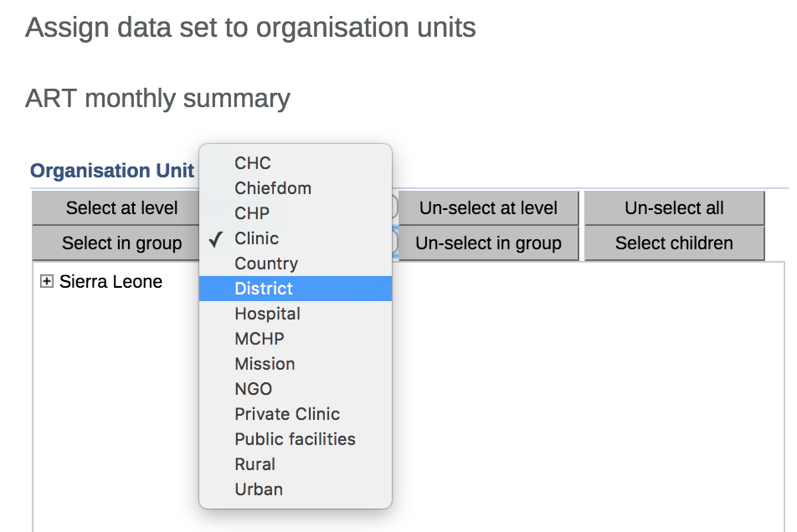Choose Chiefdom in the group list
This screenshot has width=797, height=532.
[273, 188]
